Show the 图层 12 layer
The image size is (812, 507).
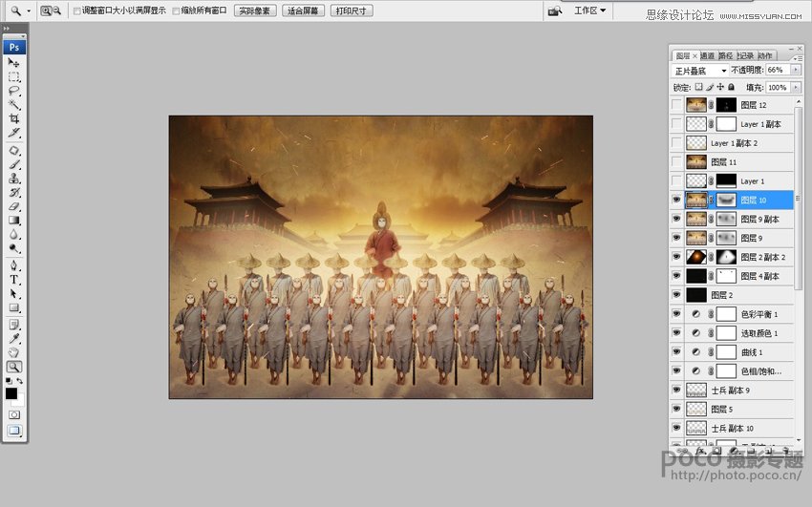click(676, 105)
